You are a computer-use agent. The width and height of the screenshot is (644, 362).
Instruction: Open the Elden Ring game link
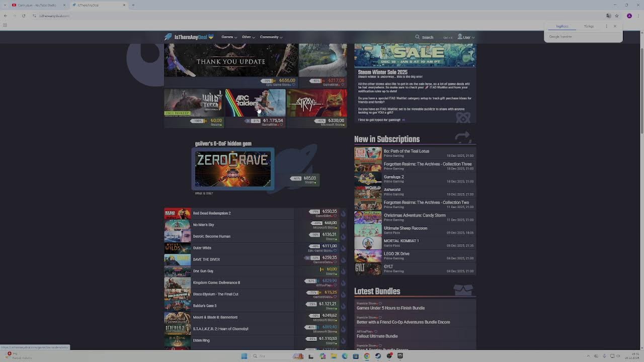(x=201, y=340)
